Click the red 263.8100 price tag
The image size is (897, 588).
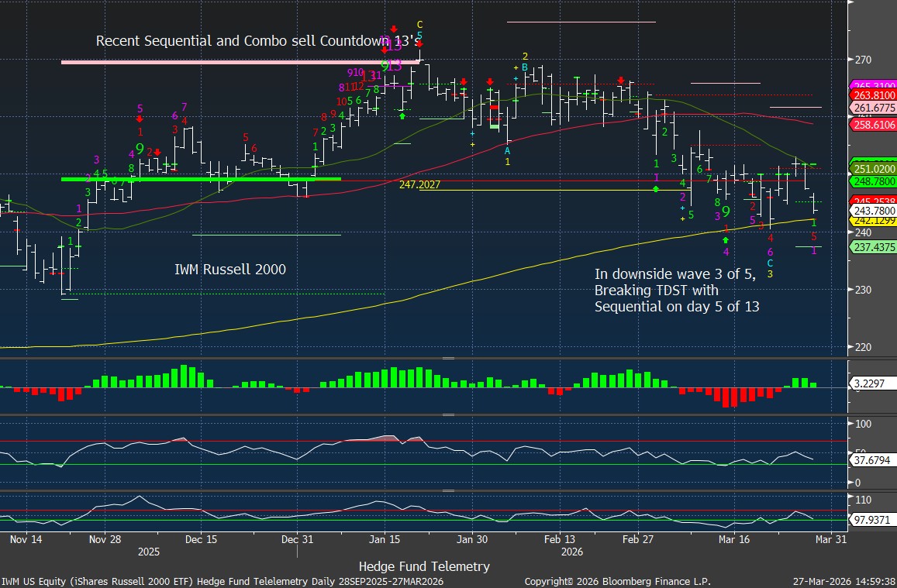click(x=874, y=96)
